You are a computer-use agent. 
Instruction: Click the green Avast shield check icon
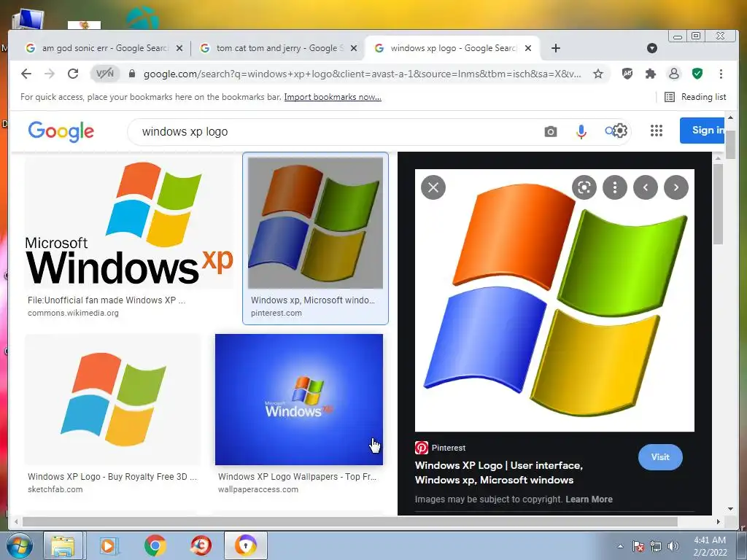tap(697, 74)
